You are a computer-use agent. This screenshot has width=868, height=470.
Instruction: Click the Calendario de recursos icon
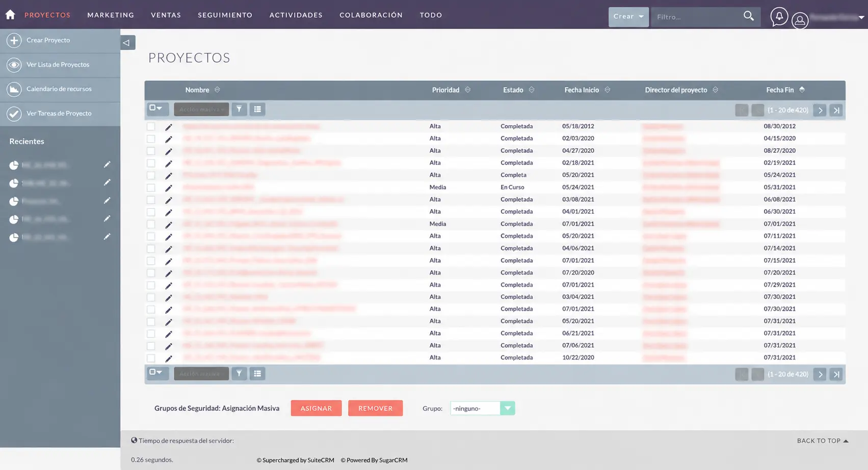14,89
